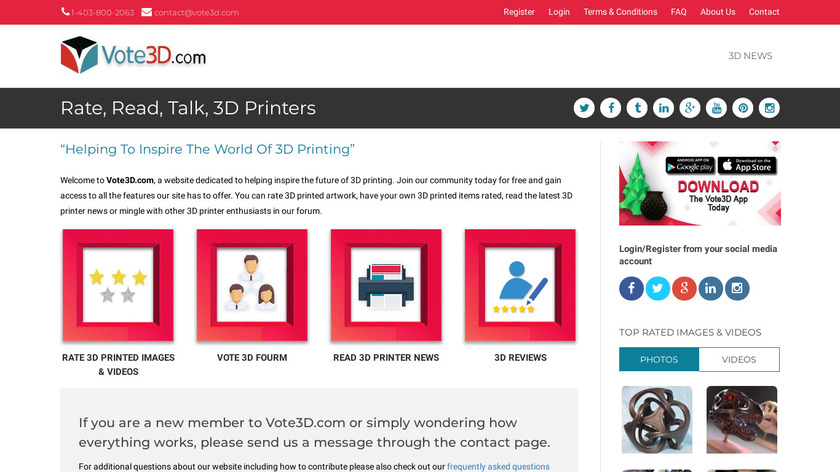Visit the YouTube icon in the header bar
Screen dimensions: 840x472
(716, 108)
